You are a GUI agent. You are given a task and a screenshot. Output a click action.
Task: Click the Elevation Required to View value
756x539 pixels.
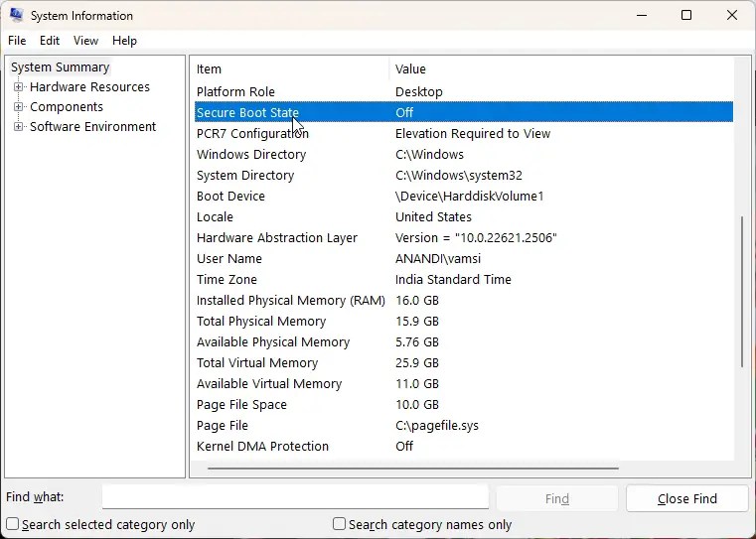[x=473, y=133]
